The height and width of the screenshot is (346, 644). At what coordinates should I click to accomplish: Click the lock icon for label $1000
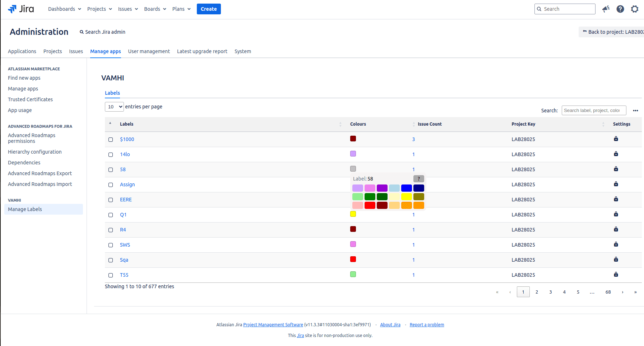(x=616, y=139)
